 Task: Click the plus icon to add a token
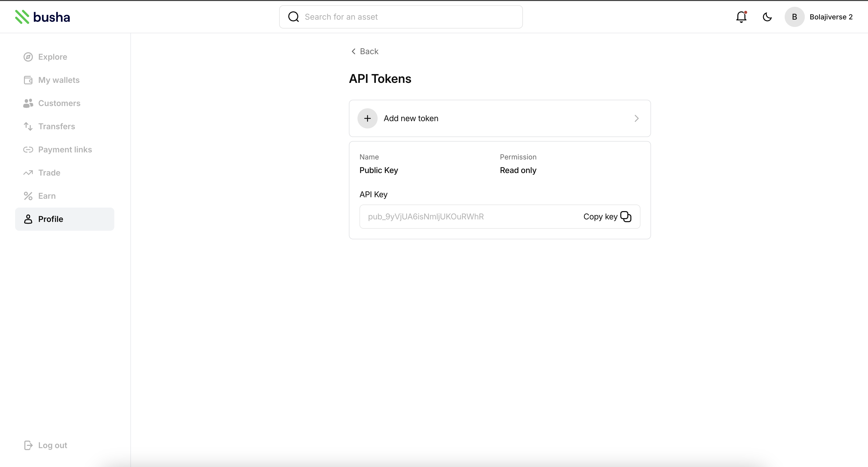[367, 118]
